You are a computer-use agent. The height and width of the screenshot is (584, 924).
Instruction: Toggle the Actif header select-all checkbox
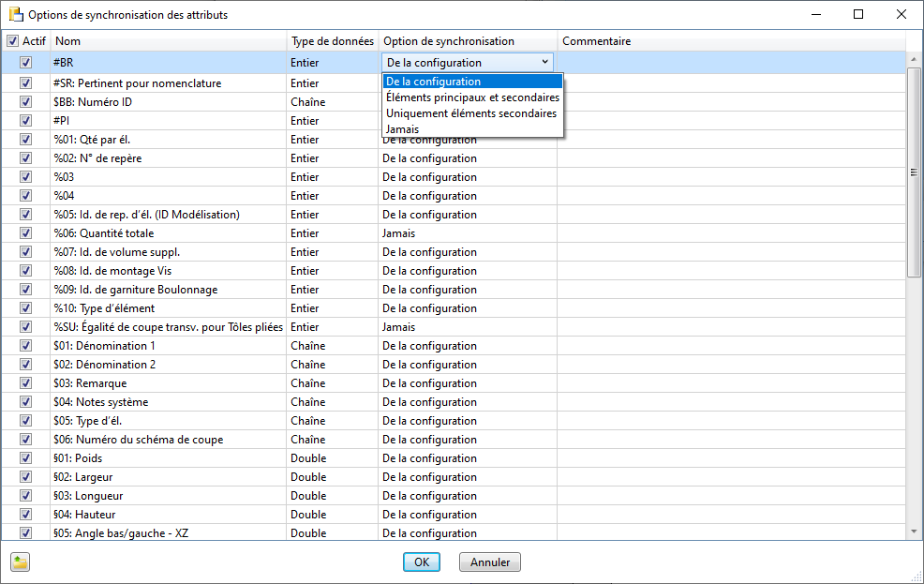[12, 41]
